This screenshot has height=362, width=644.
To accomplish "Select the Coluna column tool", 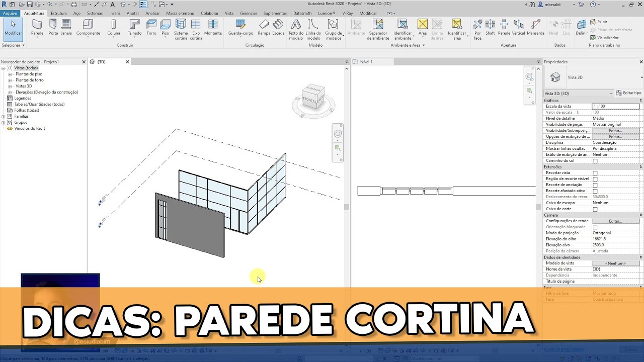I will point(114,28).
